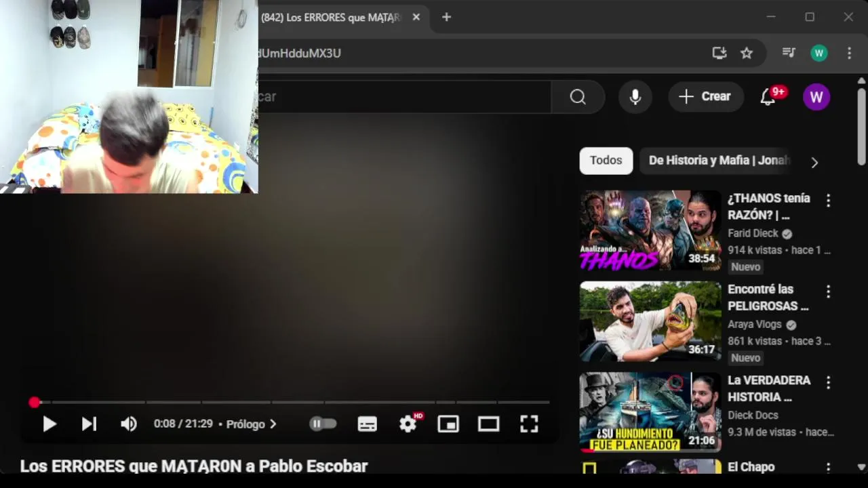
Task: Open ¿THANOS tenía RAZÓN? video title
Action: pyautogui.click(x=769, y=207)
